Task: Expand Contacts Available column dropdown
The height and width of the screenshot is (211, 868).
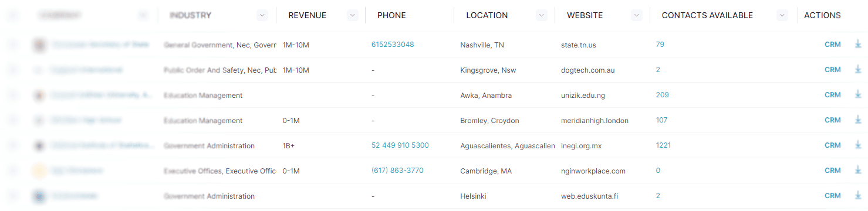Action: [782, 16]
